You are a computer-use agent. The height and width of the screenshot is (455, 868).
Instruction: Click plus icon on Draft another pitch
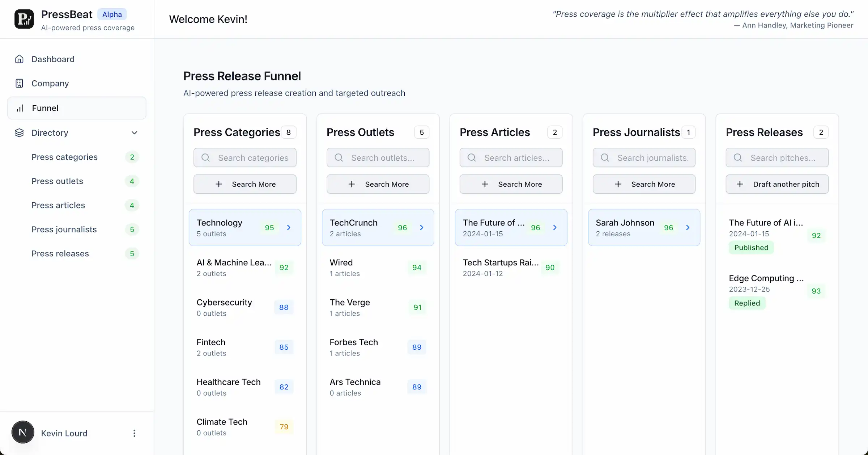pyautogui.click(x=740, y=184)
